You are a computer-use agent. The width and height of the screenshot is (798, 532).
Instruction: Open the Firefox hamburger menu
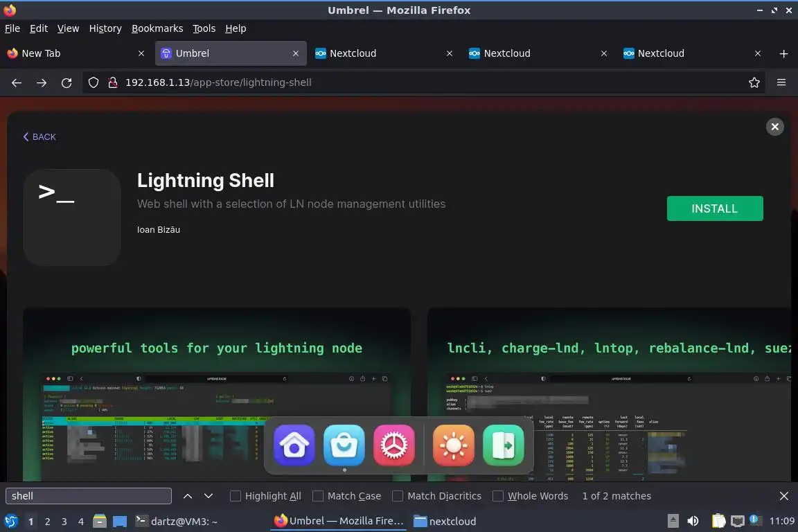pyautogui.click(x=781, y=82)
